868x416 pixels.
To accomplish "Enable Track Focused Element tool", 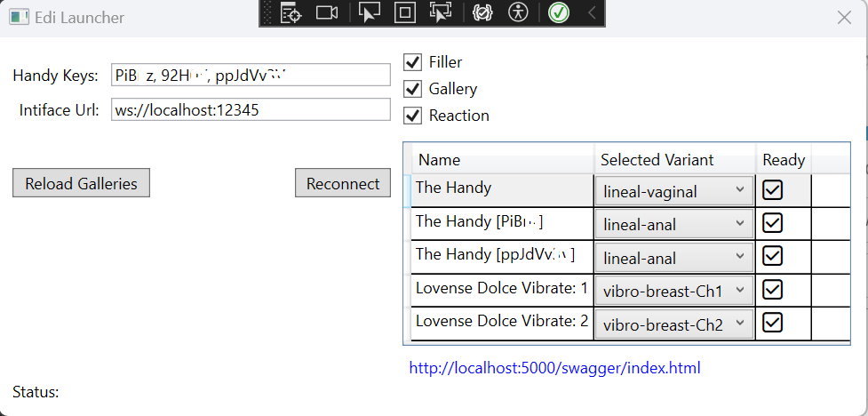I will (x=441, y=12).
